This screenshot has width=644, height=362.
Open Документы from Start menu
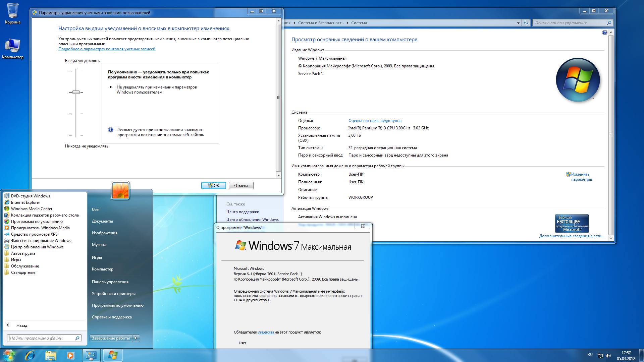[x=102, y=221]
